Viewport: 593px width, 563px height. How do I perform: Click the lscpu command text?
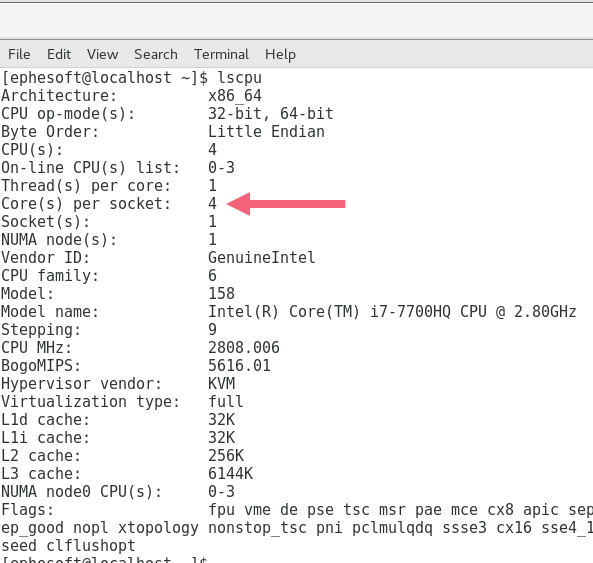coord(239,78)
